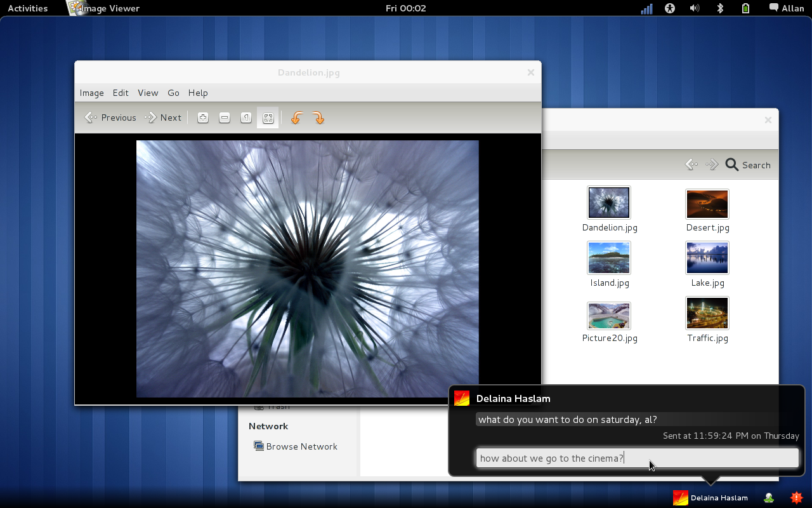Open the Go menu
The width and height of the screenshot is (812, 508).
tap(173, 93)
